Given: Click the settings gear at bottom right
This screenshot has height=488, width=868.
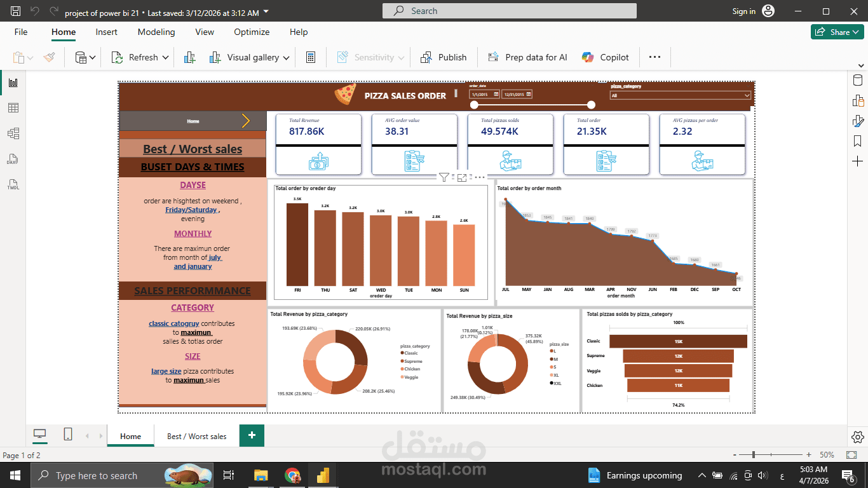Looking at the screenshot, I should (858, 437).
